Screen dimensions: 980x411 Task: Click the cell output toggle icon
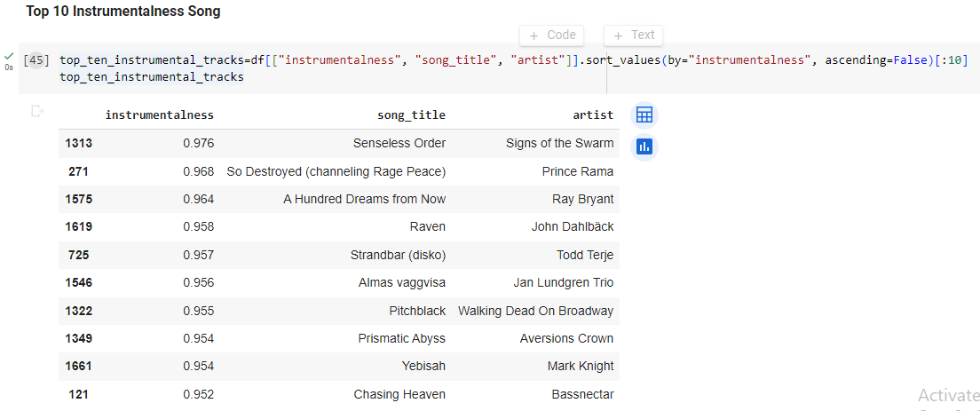coord(37,111)
